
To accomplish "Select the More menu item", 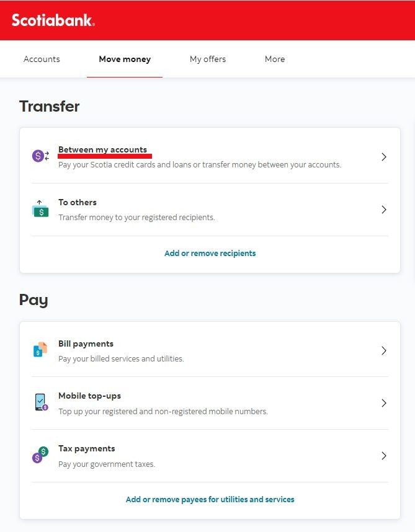I will [275, 59].
